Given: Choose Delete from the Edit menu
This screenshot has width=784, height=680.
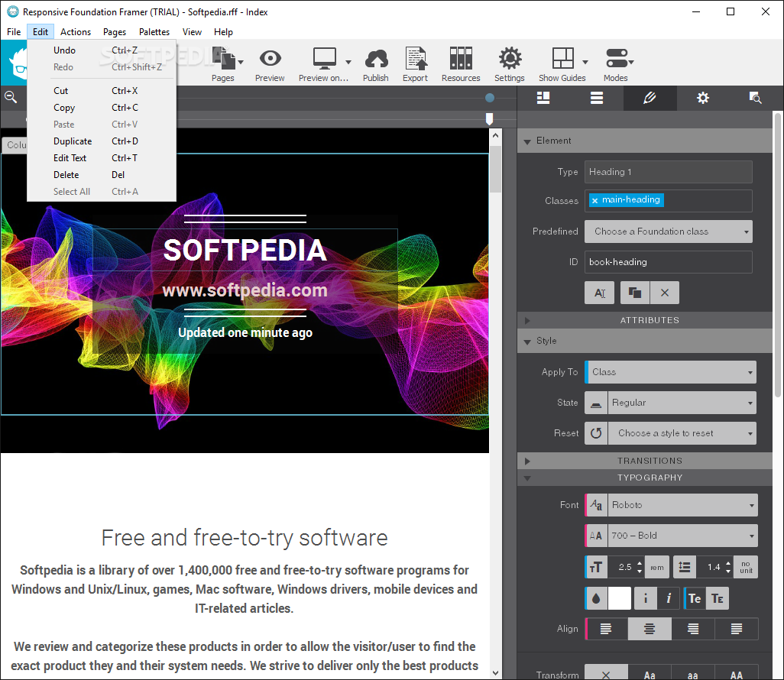Looking at the screenshot, I should pyautogui.click(x=102, y=175).
